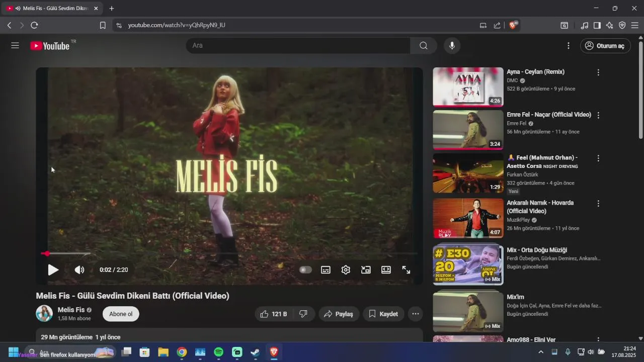644x362 pixels.
Task: Open YouTube settings three-dot menu
Action: point(569,46)
